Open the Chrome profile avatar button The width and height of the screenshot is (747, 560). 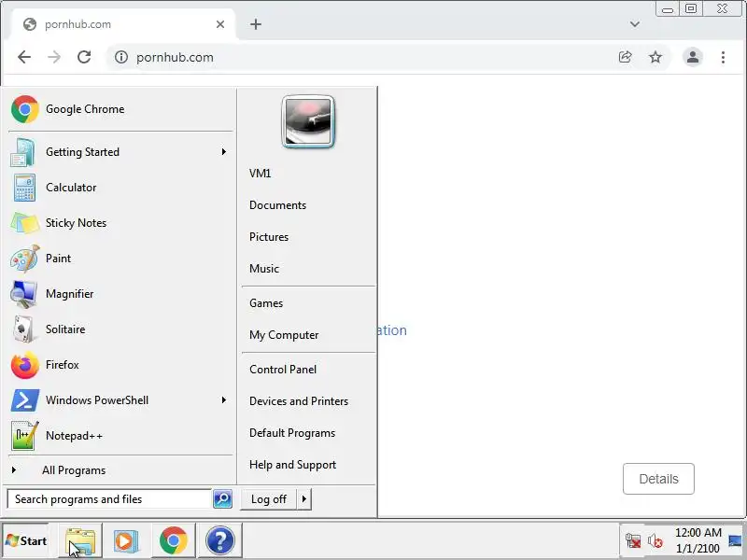click(693, 57)
